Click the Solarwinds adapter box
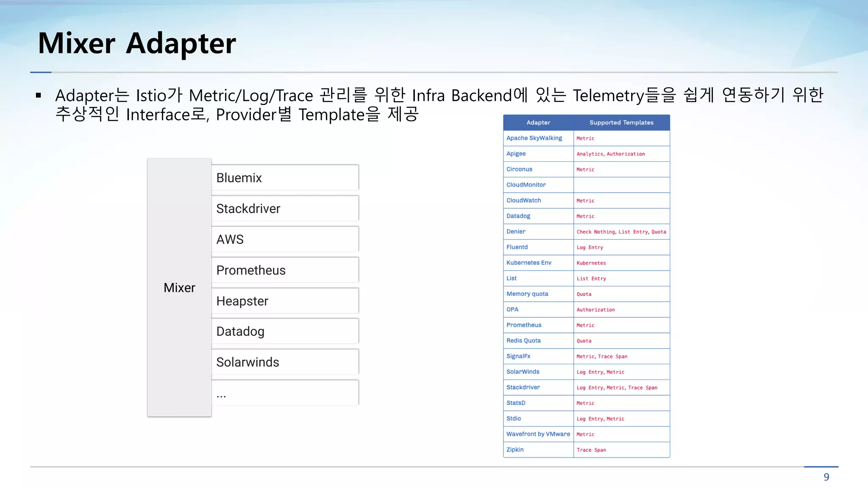The width and height of the screenshot is (868, 488). pos(285,362)
